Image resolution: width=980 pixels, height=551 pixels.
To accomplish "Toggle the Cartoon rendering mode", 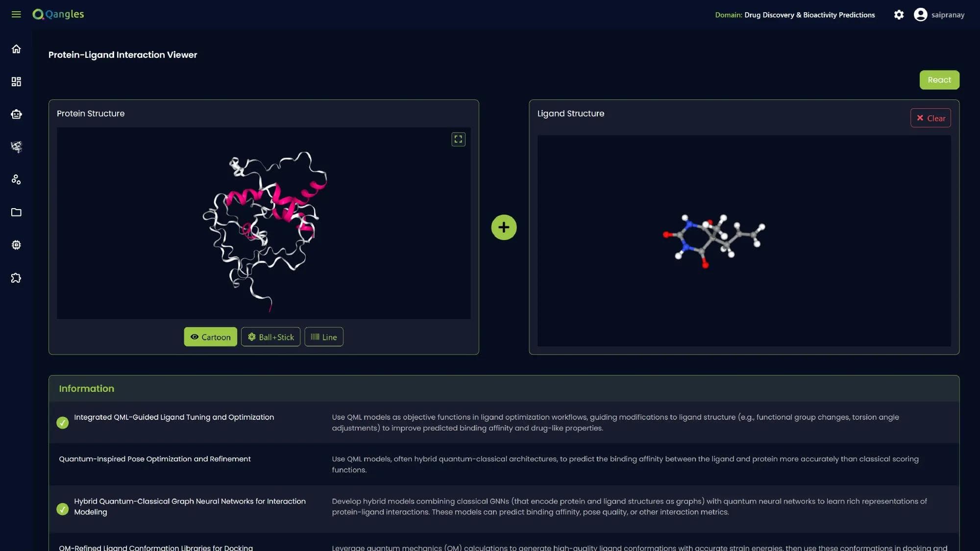I will tap(210, 336).
